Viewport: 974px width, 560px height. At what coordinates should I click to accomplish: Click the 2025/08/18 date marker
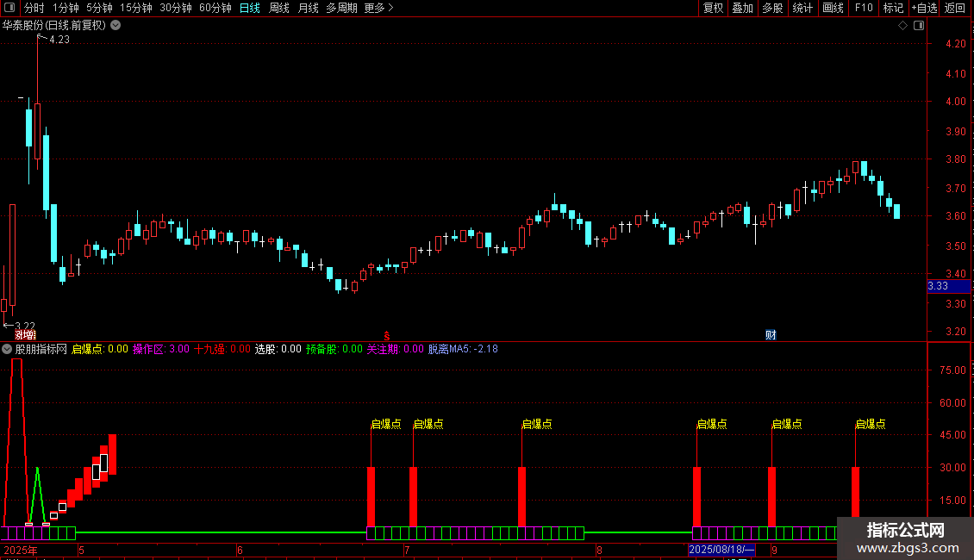(x=721, y=550)
